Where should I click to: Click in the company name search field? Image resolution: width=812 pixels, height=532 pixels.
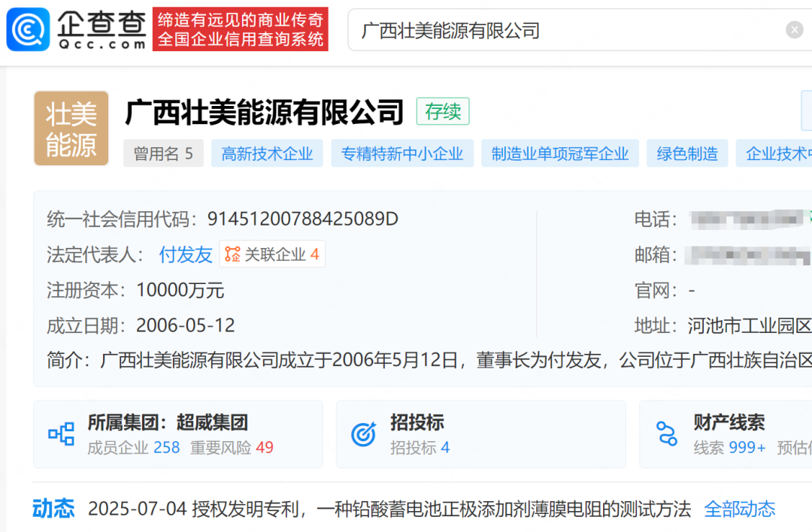564,30
